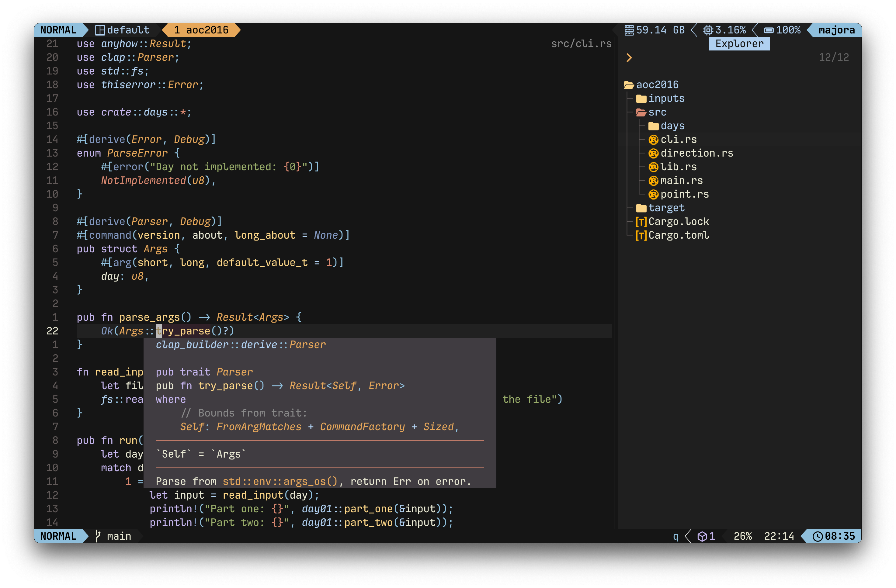Click 'let input = read_input(day);' line
Image resolution: width=896 pixels, height=588 pixels.
pos(234,495)
